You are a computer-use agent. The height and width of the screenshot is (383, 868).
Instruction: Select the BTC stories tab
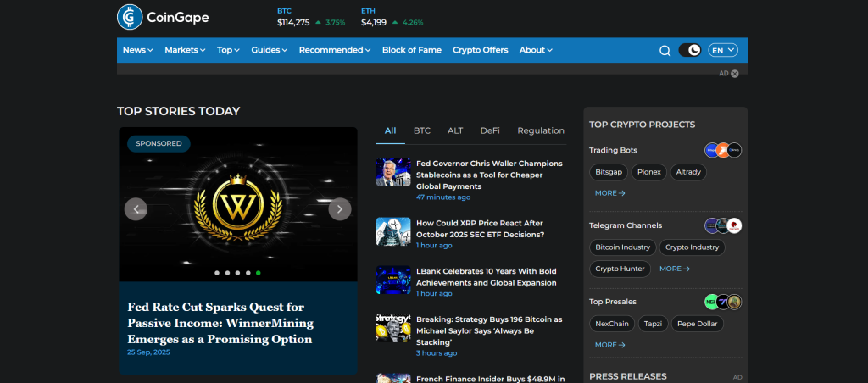[x=422, y=131]
